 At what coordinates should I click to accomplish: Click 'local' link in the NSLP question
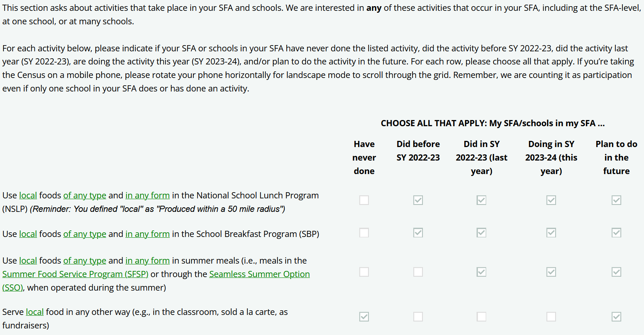pos(28,195)
